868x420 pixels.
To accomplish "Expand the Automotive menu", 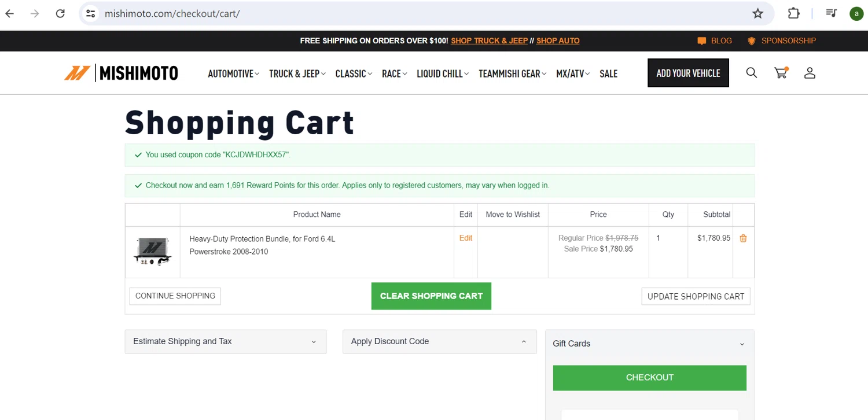I will [233, 73].
